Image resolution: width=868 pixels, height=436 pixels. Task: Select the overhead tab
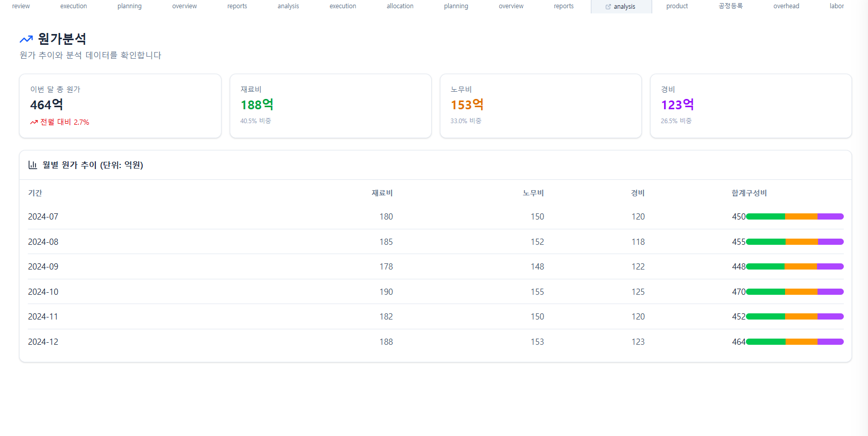786,6
